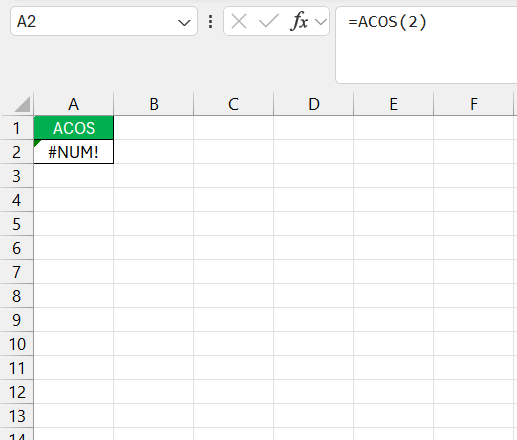This screenshot has height=440, width=517.
Task: Select row 5 header
Action: (x=17, y=224)
